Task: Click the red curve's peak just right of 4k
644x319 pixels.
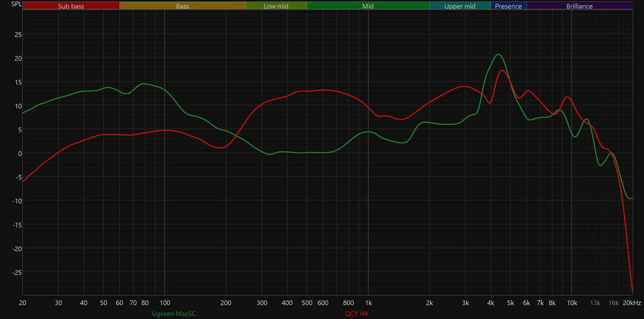Action: click(x=502, y=71)
